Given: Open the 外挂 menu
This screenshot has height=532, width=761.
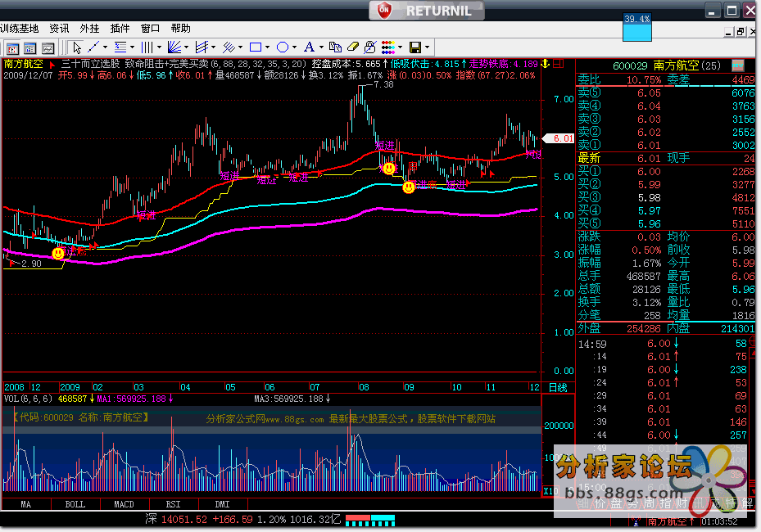Looking at the screenshot, I should click(x=90, y=29).
